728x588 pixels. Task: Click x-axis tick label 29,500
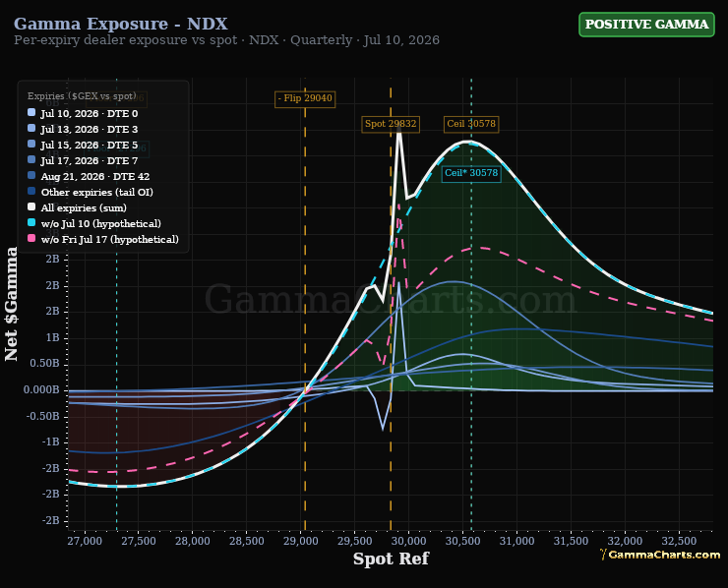click(x=355, y=541)
